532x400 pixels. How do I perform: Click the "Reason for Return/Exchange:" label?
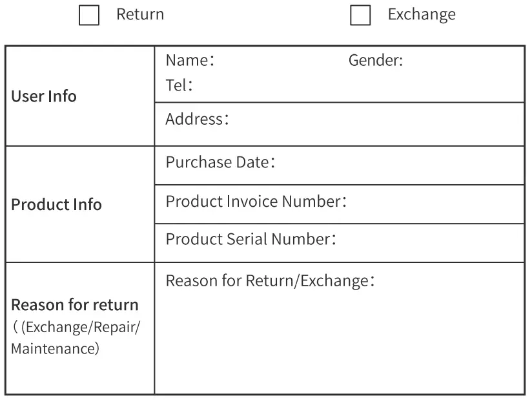coord(271,282)
